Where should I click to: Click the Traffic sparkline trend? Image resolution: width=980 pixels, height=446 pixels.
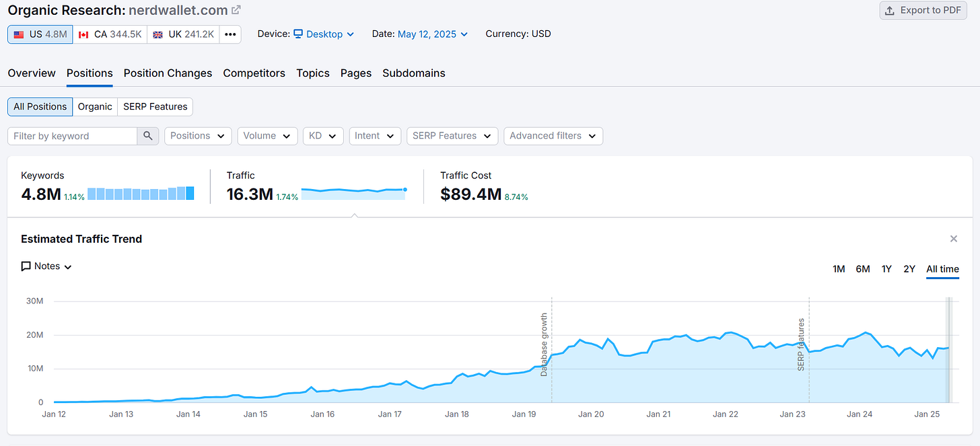(354, 193)
